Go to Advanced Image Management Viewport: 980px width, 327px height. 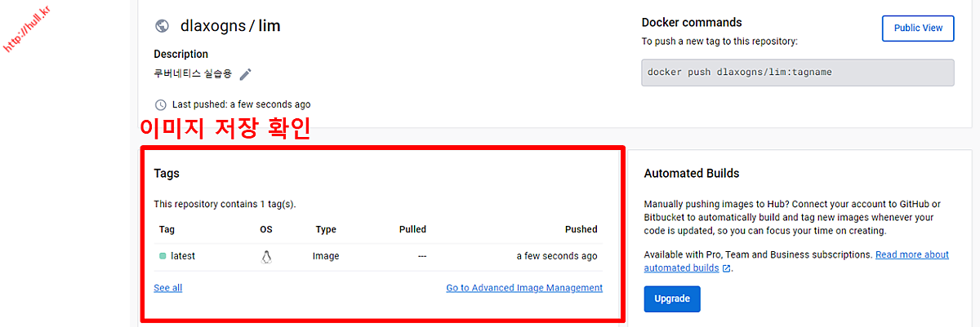click(x=523, y=288)
